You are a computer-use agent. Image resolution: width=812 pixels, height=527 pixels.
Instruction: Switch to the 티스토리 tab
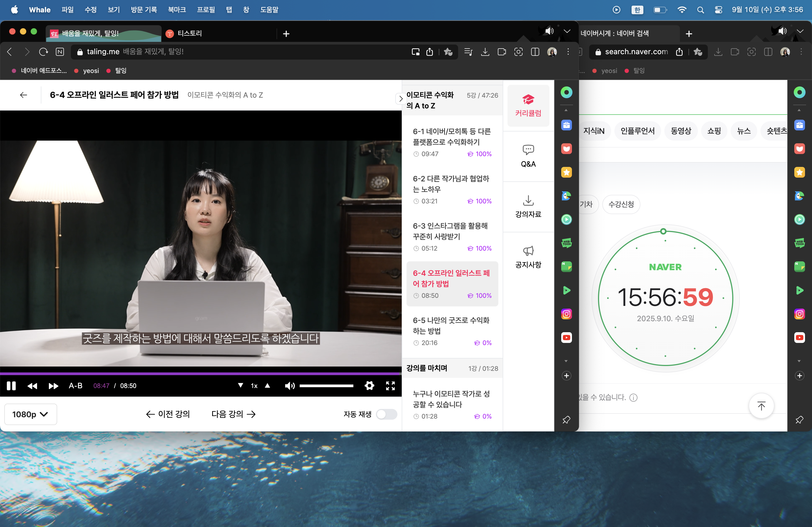[190, 33]
